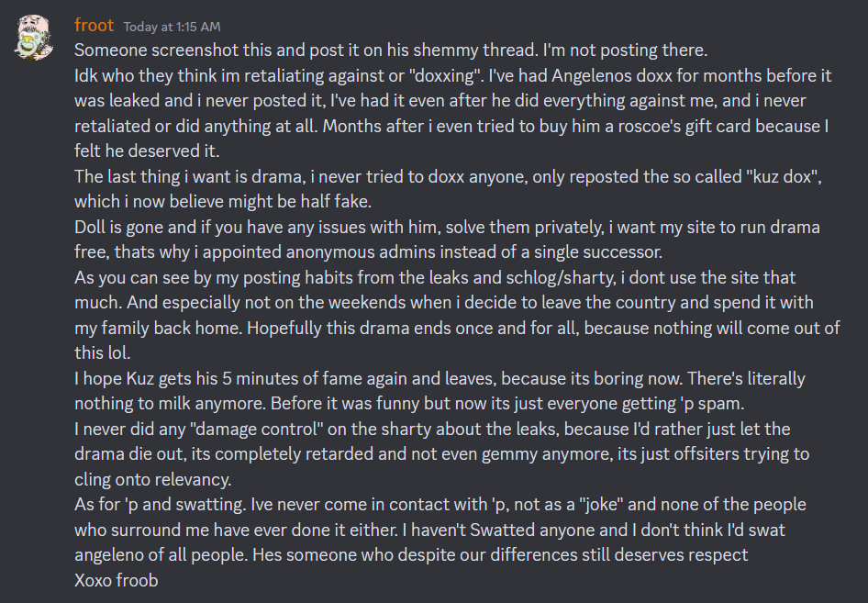
Task: Click the "Xoxo froob" sign-off
Action: coord(116,580)
